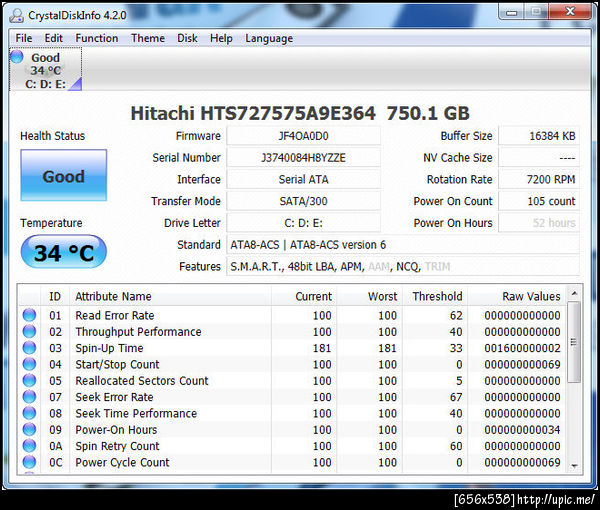600x510 pixels.
Task: Open the Help menu
Action: click(221, 38)
